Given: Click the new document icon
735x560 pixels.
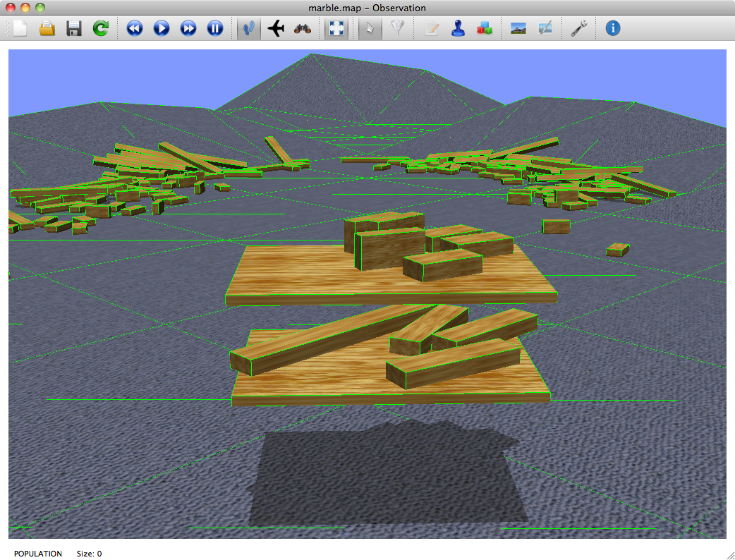Looking at the screenshot, I should [20, 28].
